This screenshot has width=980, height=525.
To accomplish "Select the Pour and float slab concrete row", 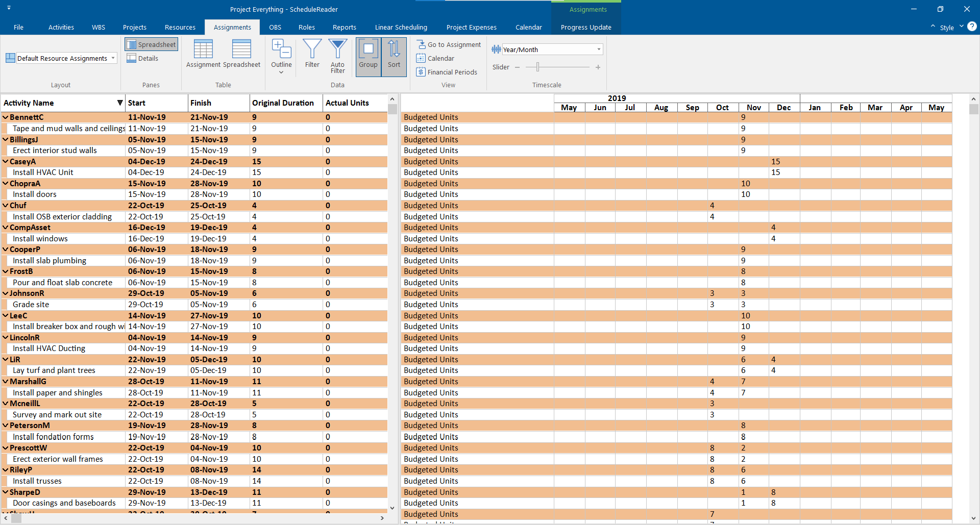I will 194,283.
